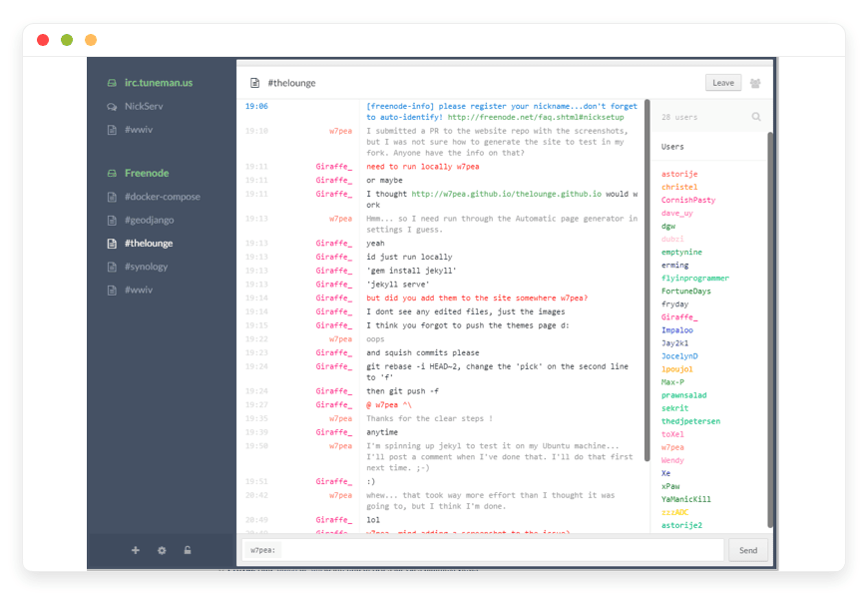Leave the #thelounge channel

(723, 83)
